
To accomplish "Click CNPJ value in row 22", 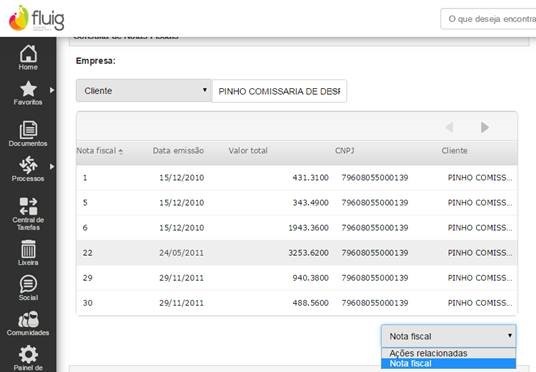I will (375, 253).
